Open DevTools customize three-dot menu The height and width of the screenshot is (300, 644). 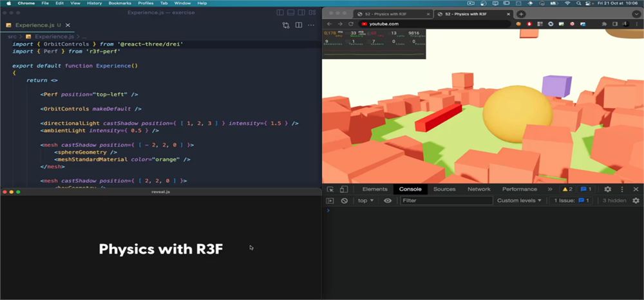(x=622, y=189)
